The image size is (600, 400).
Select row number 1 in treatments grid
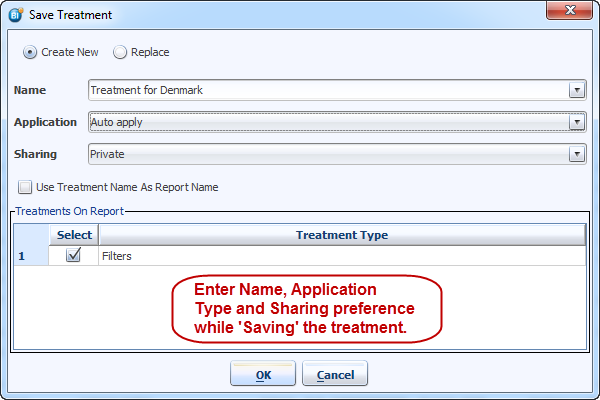coord(31,256)
